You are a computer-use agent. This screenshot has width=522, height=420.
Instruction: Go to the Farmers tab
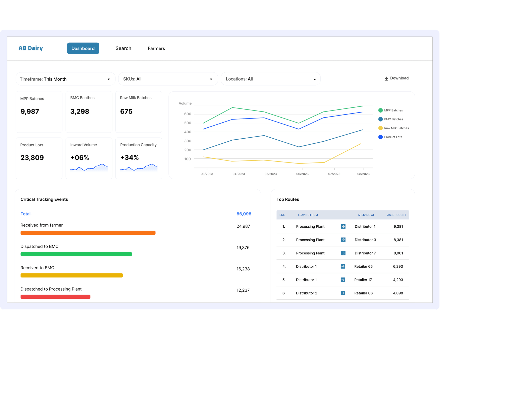(x=156, y=48)
